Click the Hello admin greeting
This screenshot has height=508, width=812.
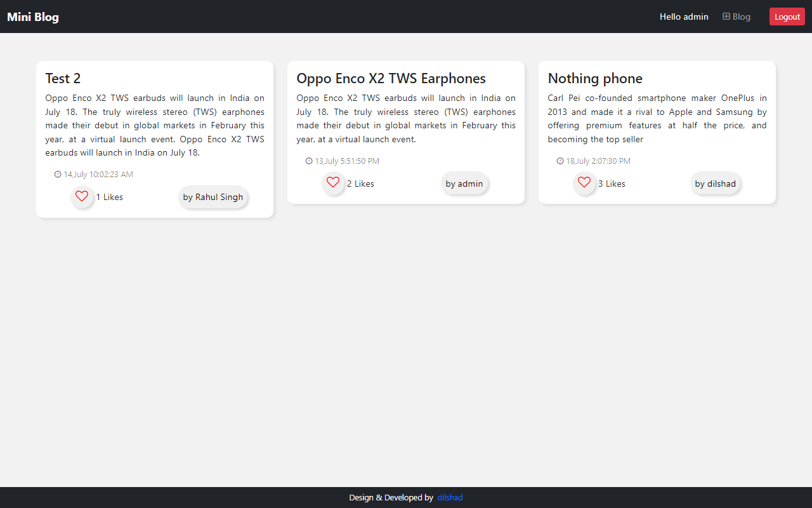pyautogui.click(x=684, y=17)
